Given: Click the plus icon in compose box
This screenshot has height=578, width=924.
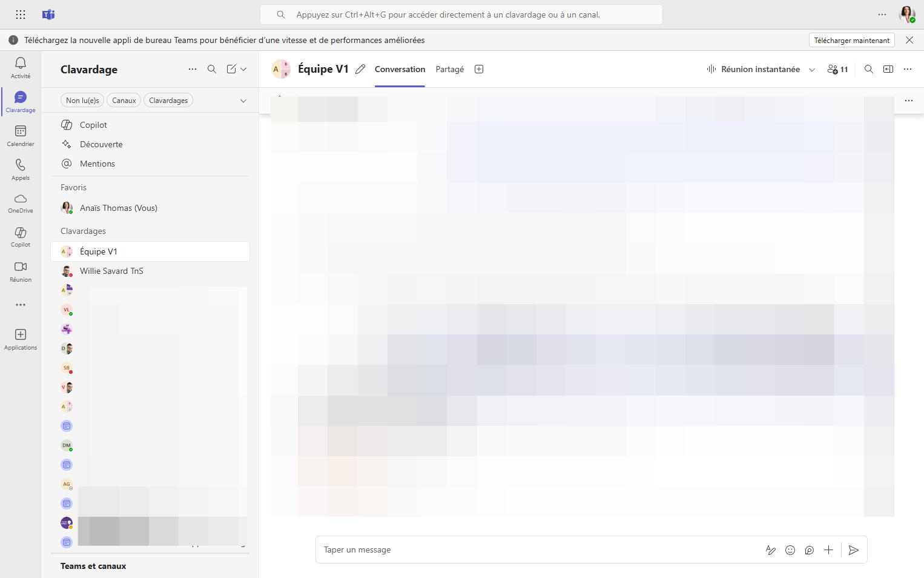Looking at the screenshot, I should (829, 550).
